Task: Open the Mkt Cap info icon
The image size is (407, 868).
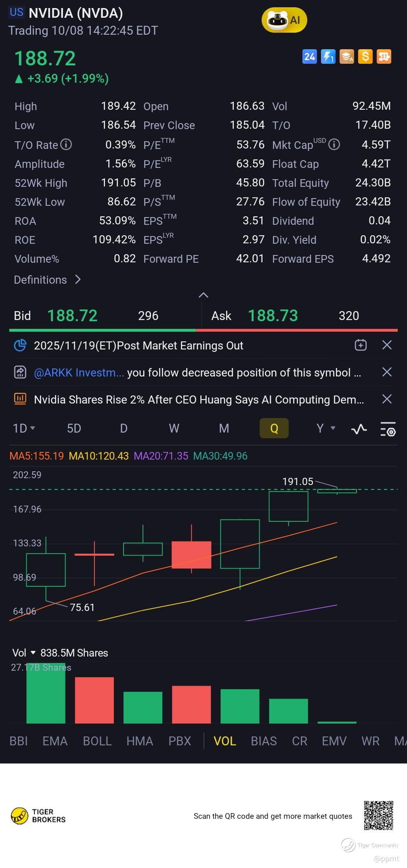Action: (334, 144)
